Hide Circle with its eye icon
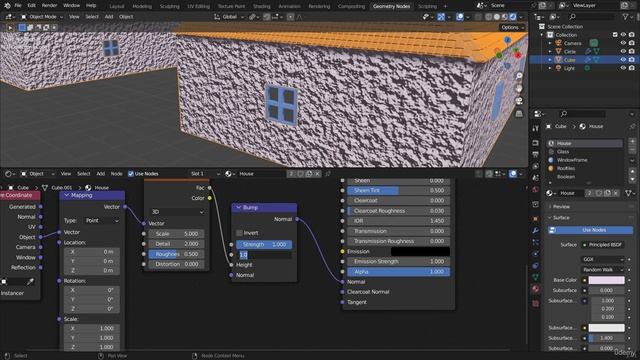 [623, 51]
